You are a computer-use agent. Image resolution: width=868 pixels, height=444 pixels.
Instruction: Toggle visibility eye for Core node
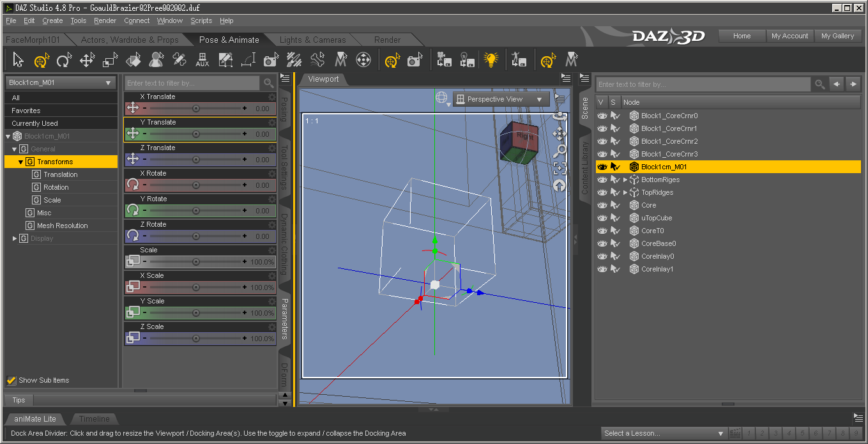(x=602, y=205)
